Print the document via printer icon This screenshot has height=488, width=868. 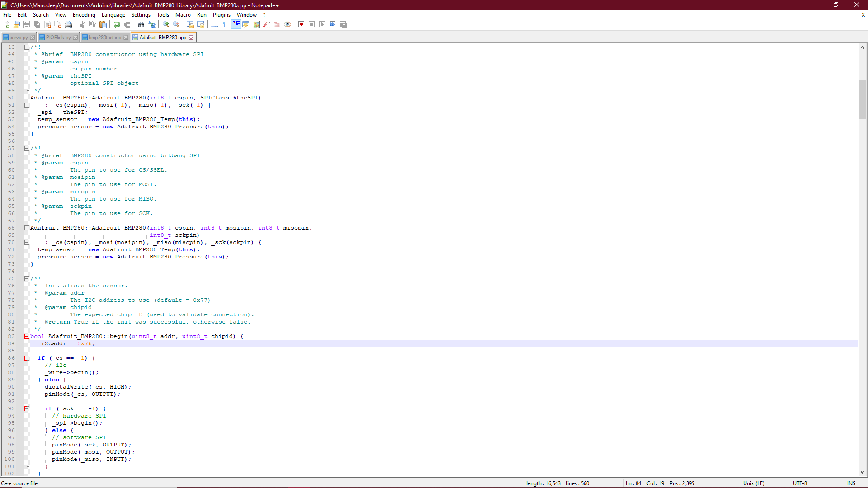(x=68, y=24)
